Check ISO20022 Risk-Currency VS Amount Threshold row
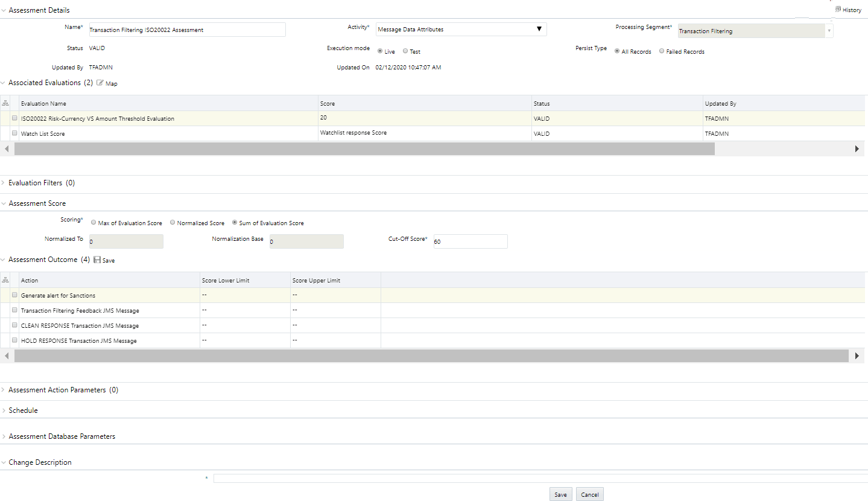868x501 pixels. (14, 118)
